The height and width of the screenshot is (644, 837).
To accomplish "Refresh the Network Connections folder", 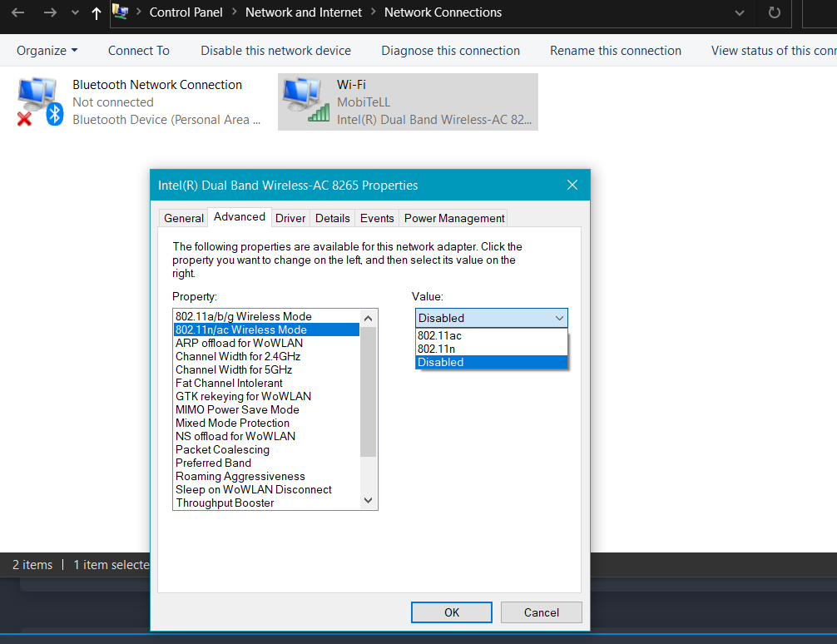I will [x=774, y=12].
